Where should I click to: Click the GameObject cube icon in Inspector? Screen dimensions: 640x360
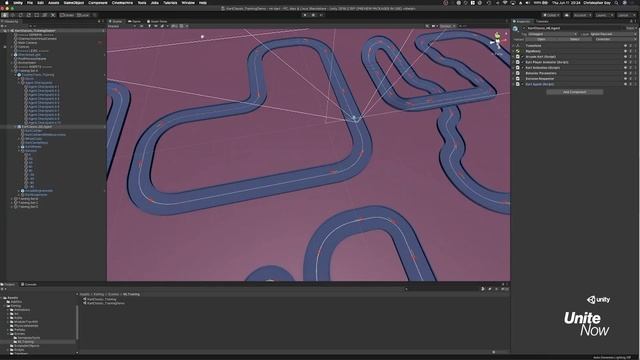(516, 29)
